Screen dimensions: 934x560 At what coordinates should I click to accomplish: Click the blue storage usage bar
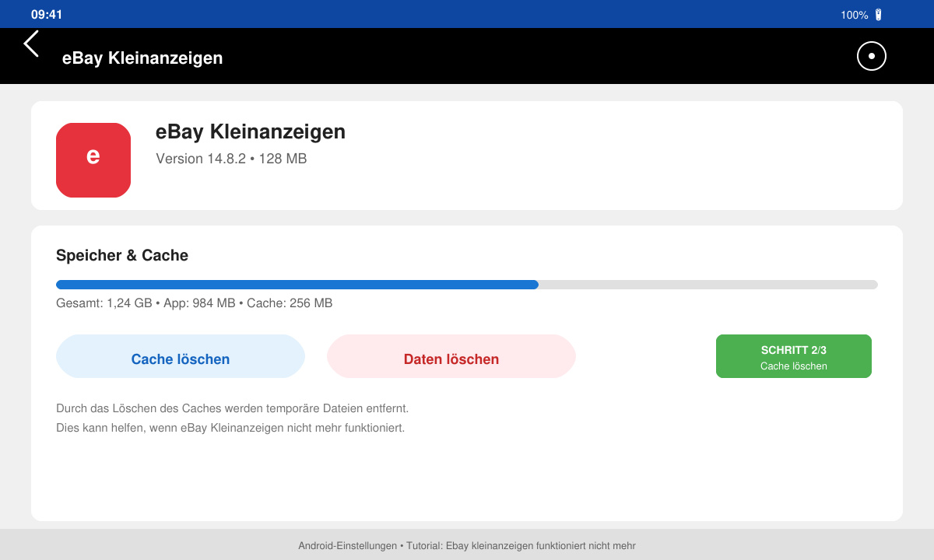click(297, 285)
